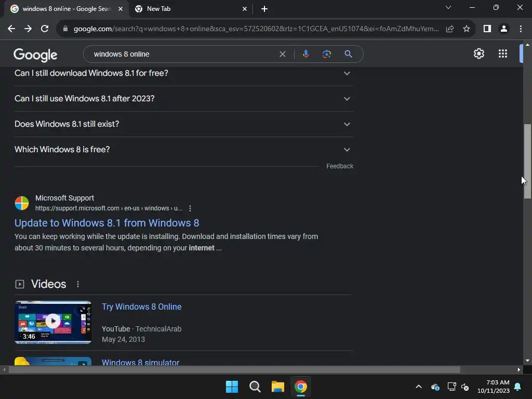Open the support.microsoft.com URL breadcrumb
Image resolution: width=532 pixels, height=399 pixels.
click(109, 208)
